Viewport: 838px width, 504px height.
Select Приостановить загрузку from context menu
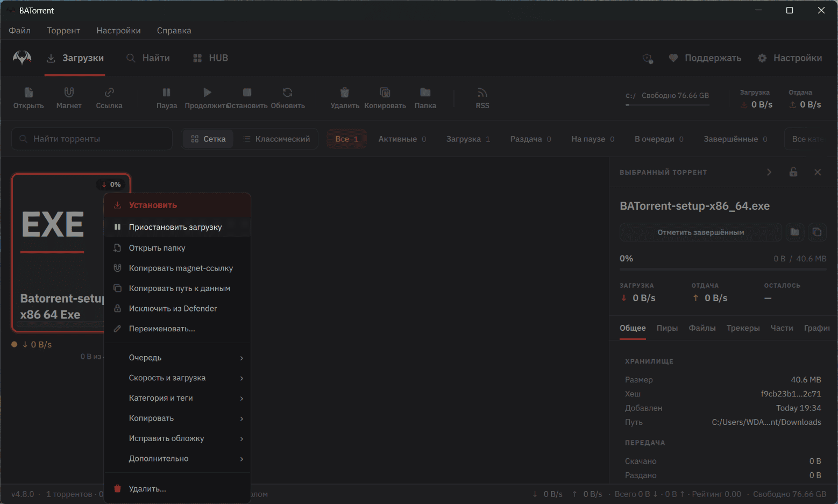pos(177,227)
